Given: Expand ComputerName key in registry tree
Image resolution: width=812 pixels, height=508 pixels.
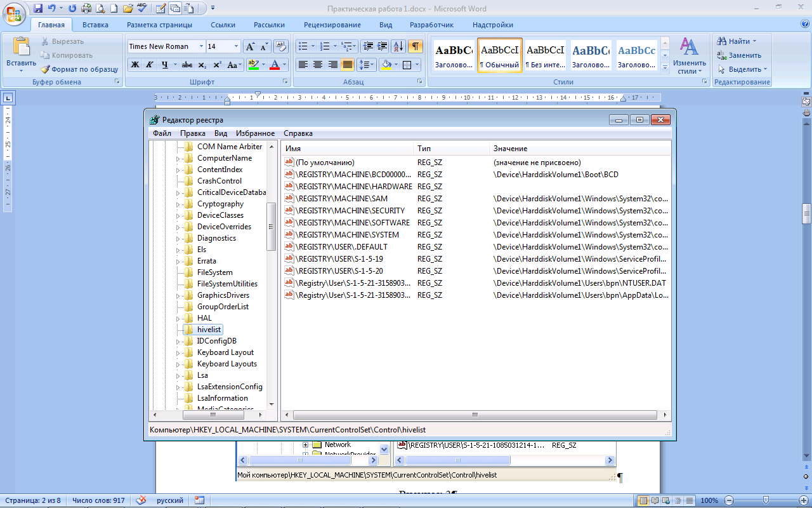Looking at the screenshot, I should tap(178, 158).
